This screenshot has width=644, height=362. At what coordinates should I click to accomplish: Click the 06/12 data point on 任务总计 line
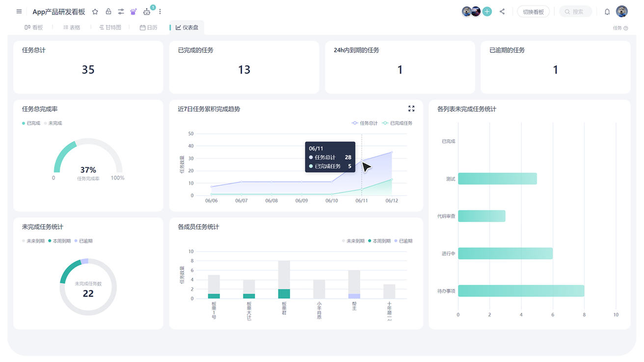392,153
